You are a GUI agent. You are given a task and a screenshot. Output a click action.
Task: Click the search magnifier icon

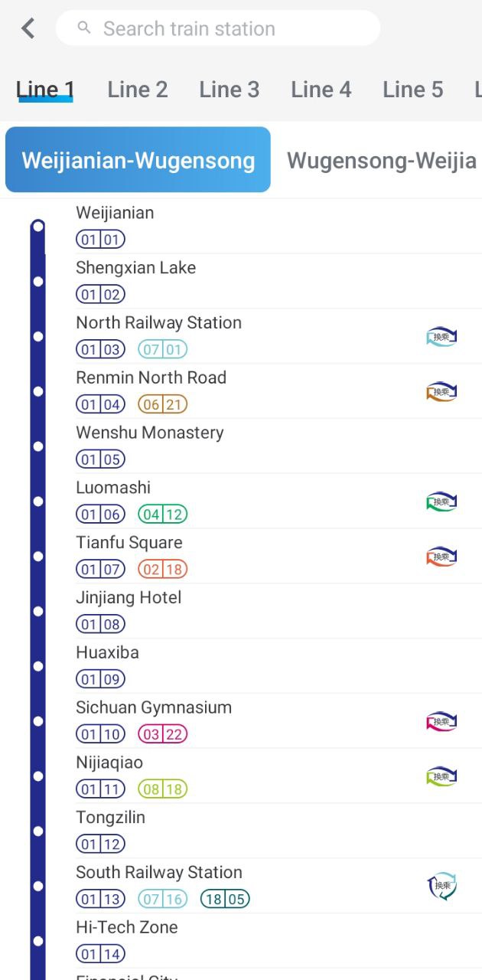(85, 28)
